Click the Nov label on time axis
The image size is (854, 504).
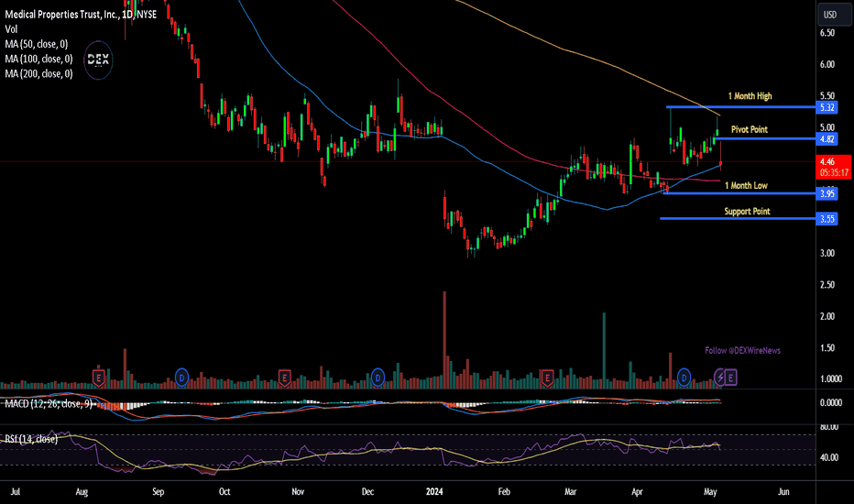tap(298, 491)
